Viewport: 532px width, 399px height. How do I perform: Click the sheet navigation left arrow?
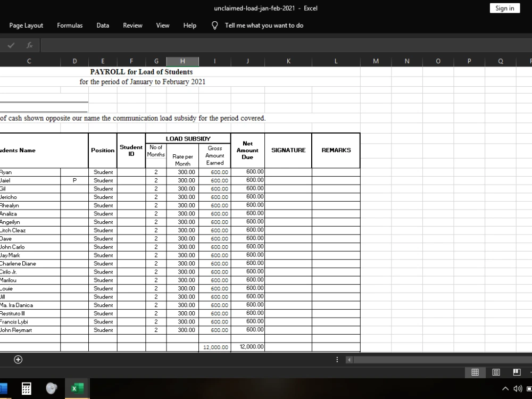[x=349, y=360]
